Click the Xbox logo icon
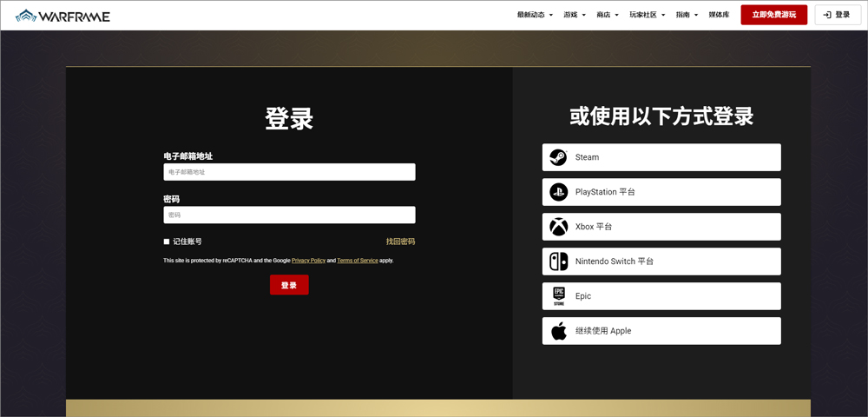The height and width of the screenshot is (417, 868). [x=558, y=227]
